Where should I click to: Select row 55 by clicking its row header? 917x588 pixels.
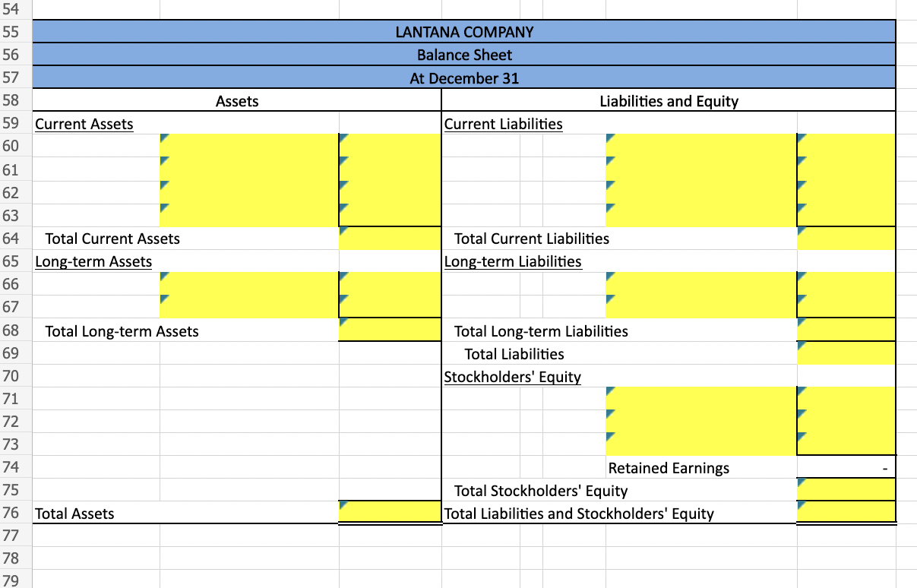point(14,32)
